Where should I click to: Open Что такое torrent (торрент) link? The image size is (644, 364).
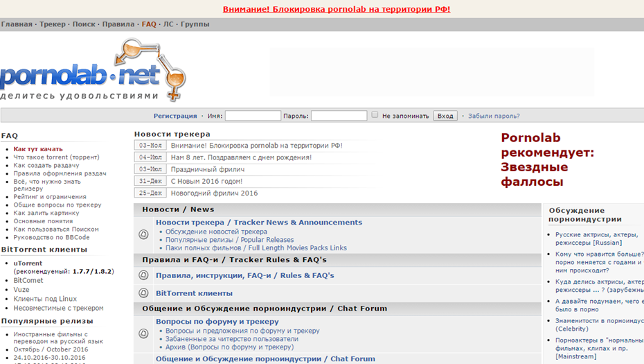click(x=56, y=157)
